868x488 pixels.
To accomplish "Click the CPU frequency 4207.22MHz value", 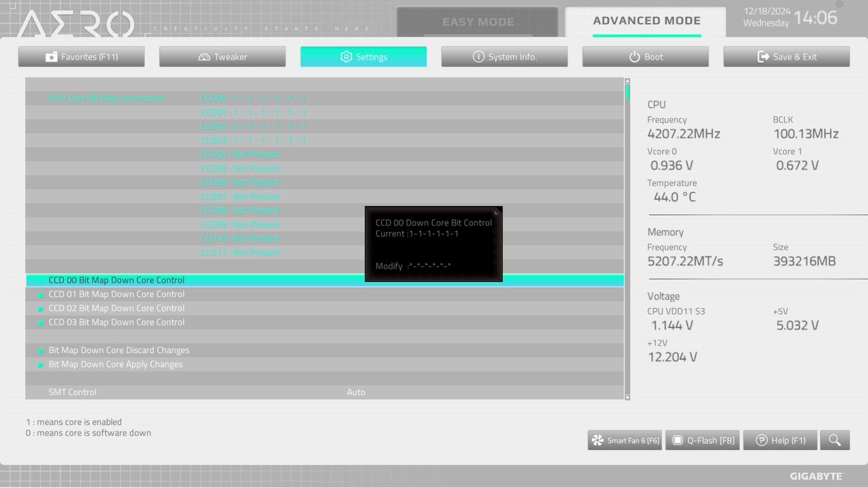I will (x=684, y=134).
